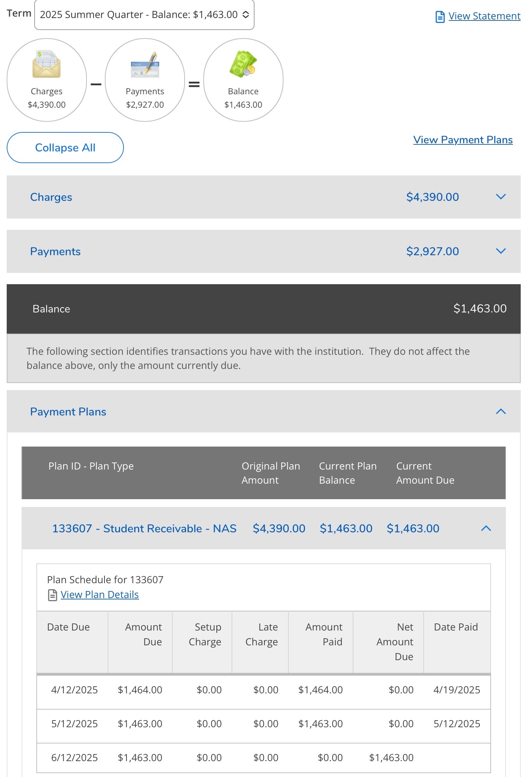Click the Charges envelope icon

pos(47,64)
